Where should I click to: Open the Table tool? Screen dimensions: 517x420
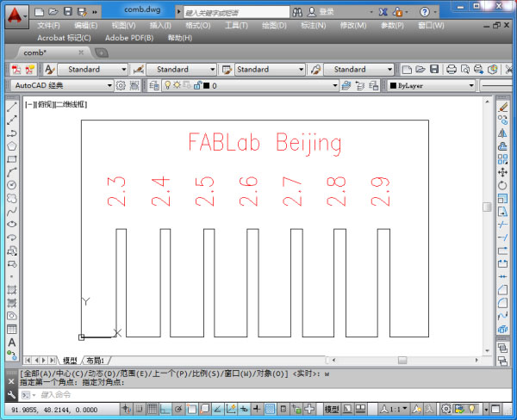click(12, 329)
